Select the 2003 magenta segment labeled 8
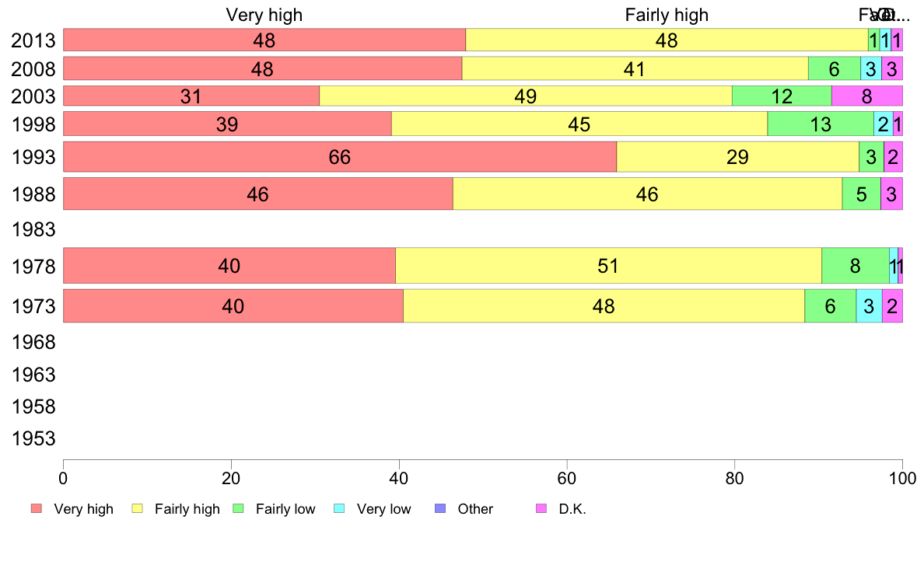This screenshot has height=572, width=924. pyautogui.click(x=866, y=96)
